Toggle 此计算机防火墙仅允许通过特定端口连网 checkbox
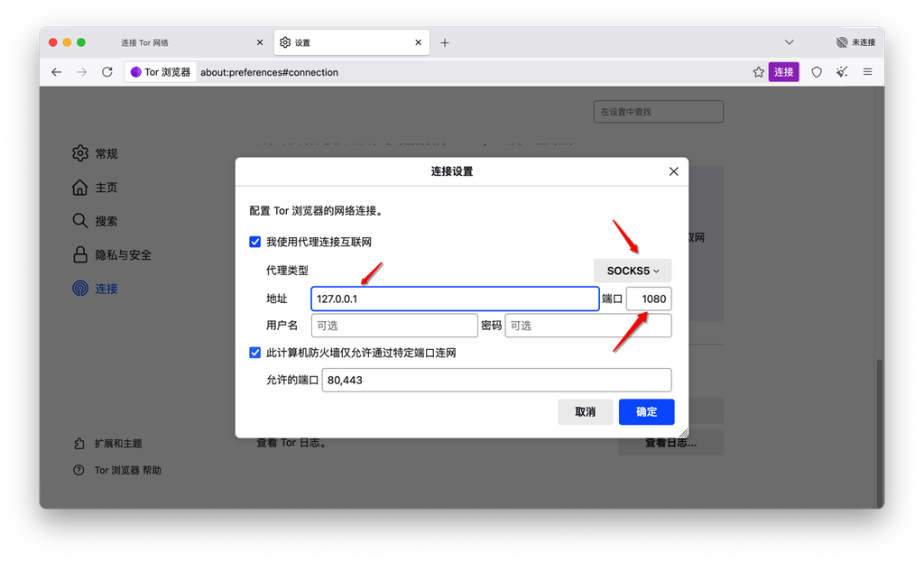The height and width of the screenshot is (561, 924). pyautogui.click(x=254, y=353)
